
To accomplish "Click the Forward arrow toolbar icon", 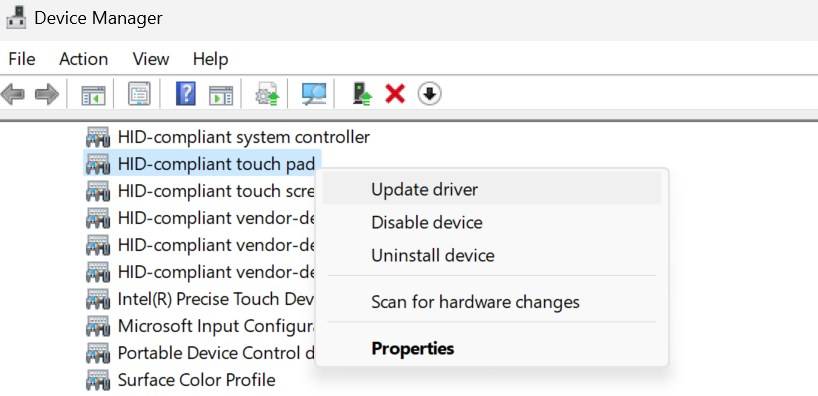I will 47,95.
